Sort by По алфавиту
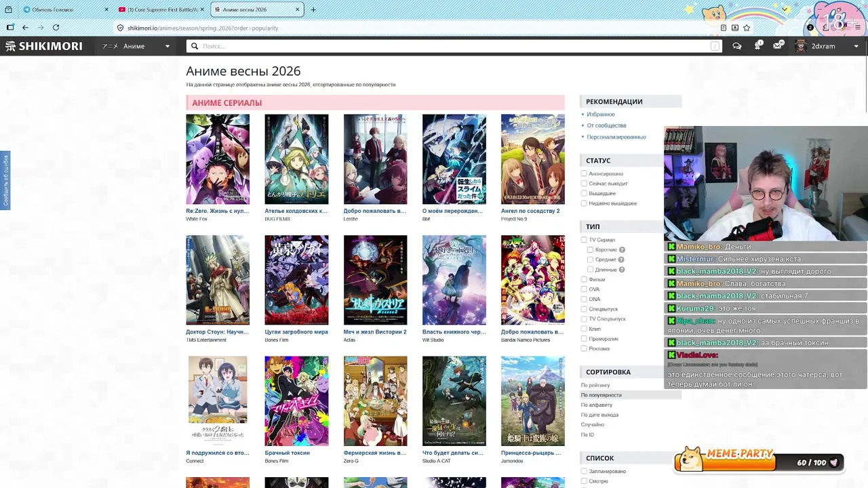 click(x=597, y=405)
